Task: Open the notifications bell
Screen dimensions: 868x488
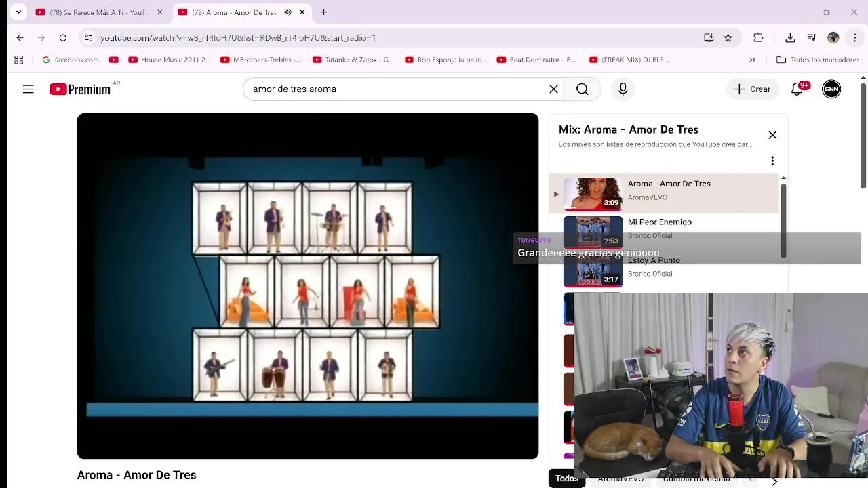Action: pos(797,89)
